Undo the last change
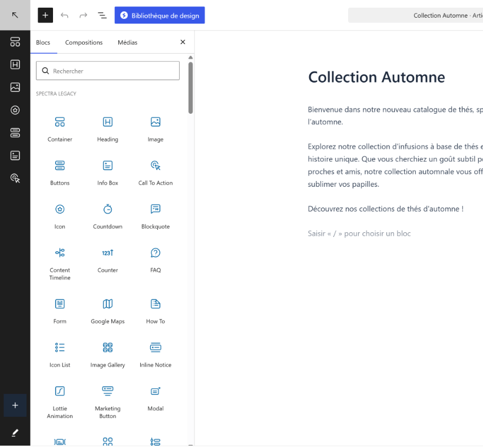The width and height of the screenshot is (483, 448). pos(64,15)
